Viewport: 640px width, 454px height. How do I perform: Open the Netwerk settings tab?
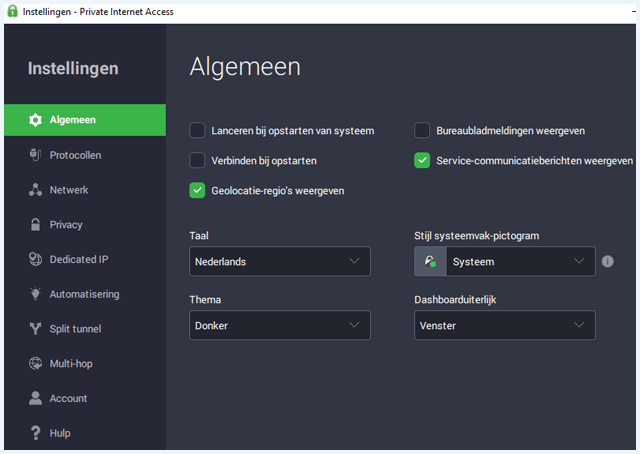pos(85,190)
